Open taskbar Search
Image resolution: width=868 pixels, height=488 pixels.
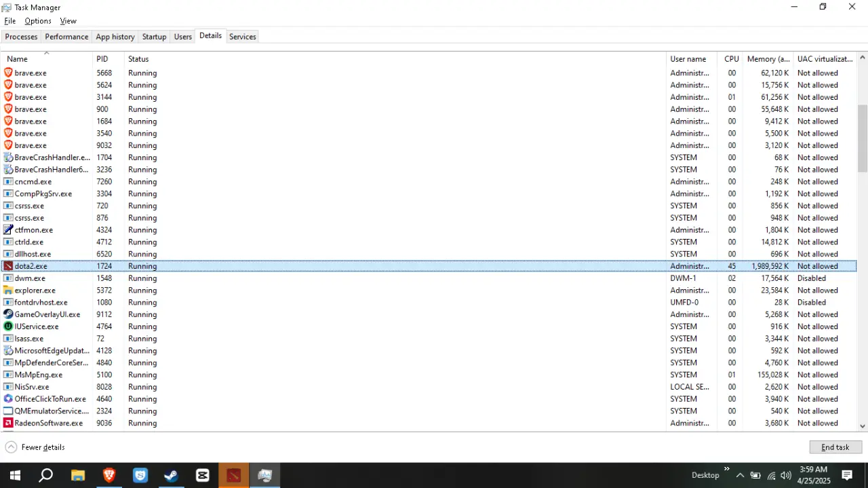coord(46,475)
